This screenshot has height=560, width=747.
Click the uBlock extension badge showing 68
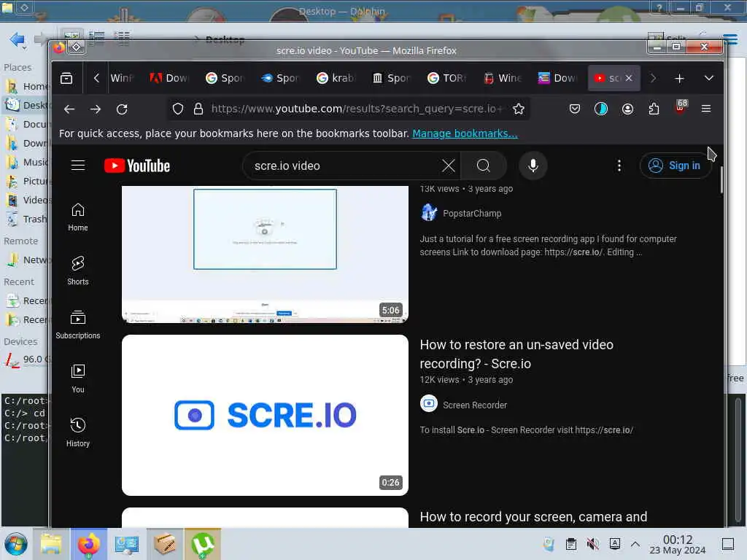681,106
